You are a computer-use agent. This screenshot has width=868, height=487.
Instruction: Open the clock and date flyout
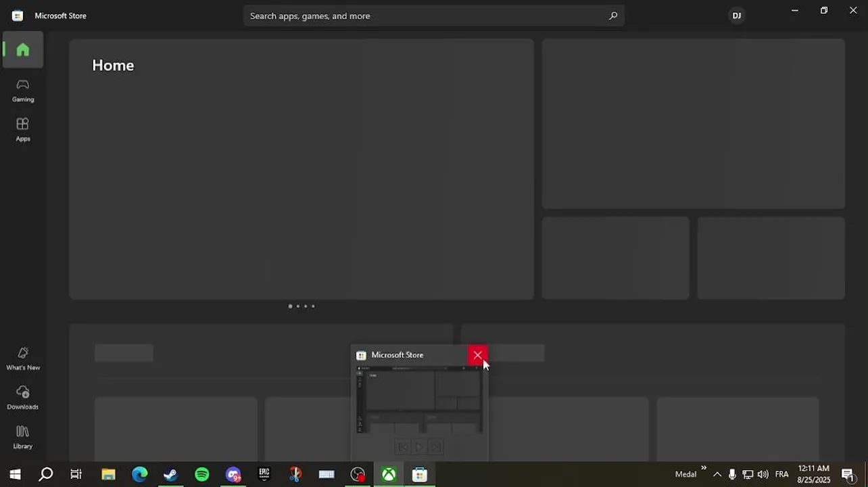(x=814, y=474)
